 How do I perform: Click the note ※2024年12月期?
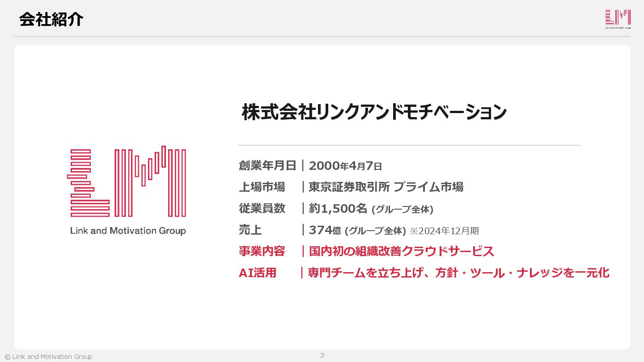click(x=444, y=231)
